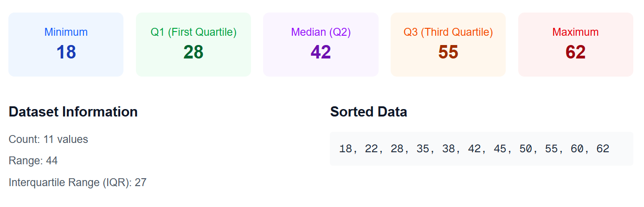Click 38 in the sorted data list
Viewport: 644px width, 207px height.
point(448,149)
